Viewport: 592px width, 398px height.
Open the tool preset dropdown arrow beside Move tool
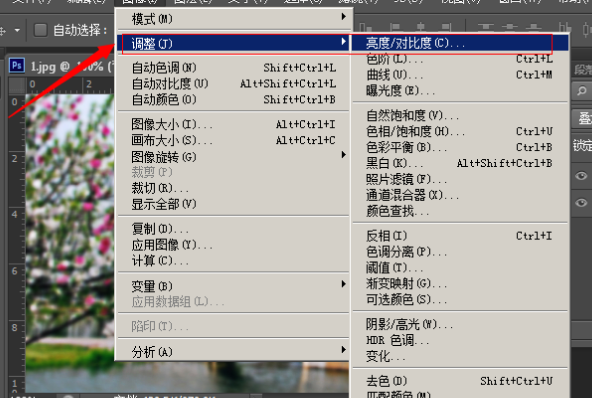17,30
